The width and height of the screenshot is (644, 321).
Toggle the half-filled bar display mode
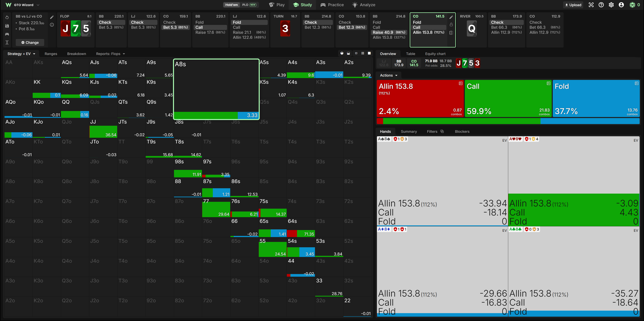[x=348, y=53]
